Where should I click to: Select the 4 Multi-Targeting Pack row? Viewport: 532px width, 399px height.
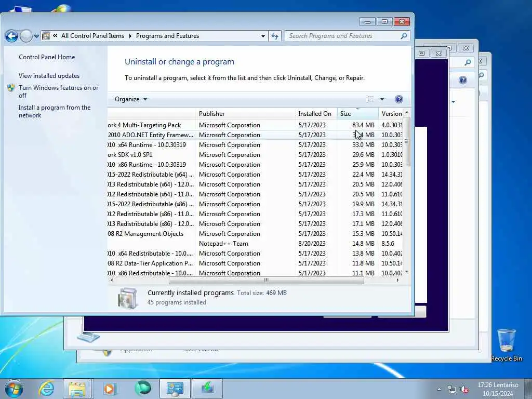pyautogui.click(x=256, y=125)
